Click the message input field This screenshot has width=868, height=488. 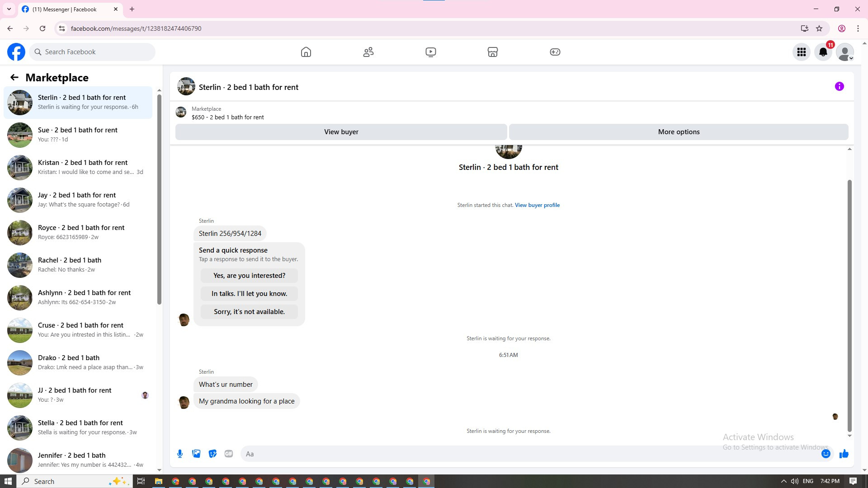point(529,454)
